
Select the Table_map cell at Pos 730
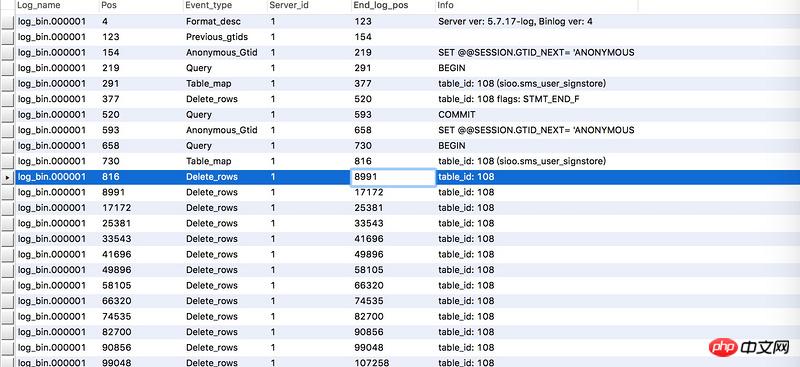225,161
